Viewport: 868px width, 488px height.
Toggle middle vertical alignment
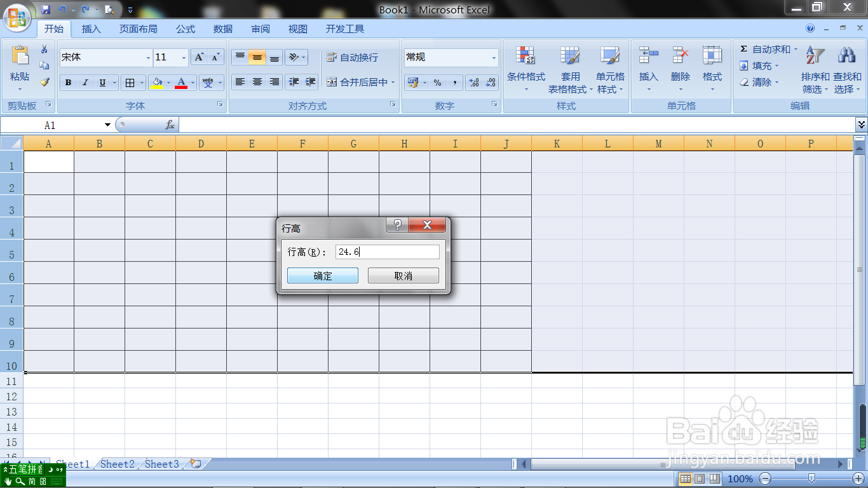tap(257, 57)
